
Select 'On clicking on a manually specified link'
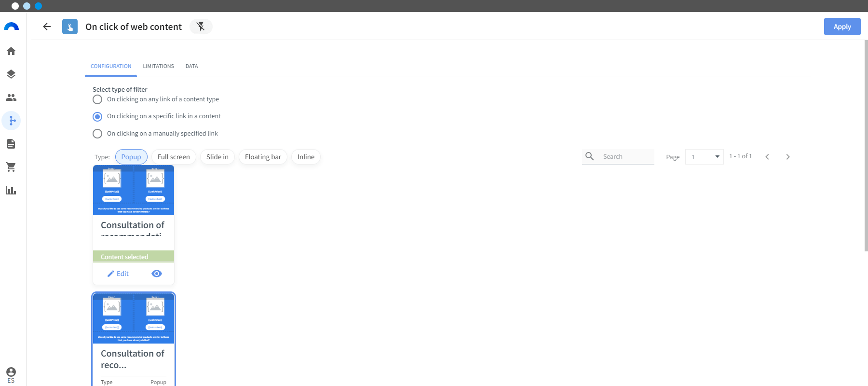(97, 134)
